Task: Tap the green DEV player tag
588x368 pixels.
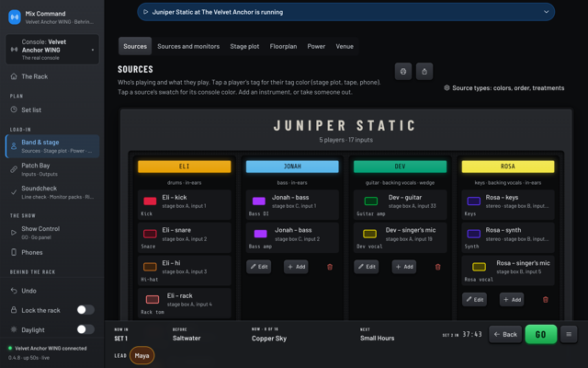Action: click(x=401, y=167)
